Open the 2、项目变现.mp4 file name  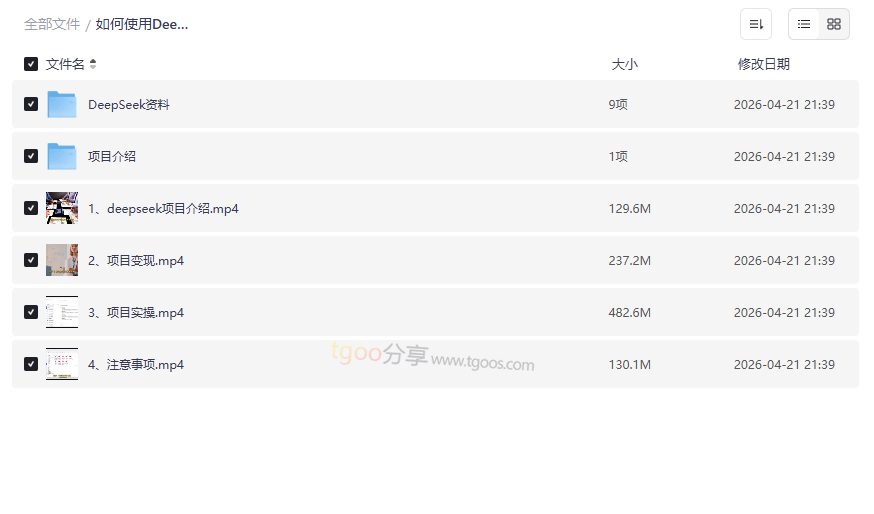pos(136,260)
